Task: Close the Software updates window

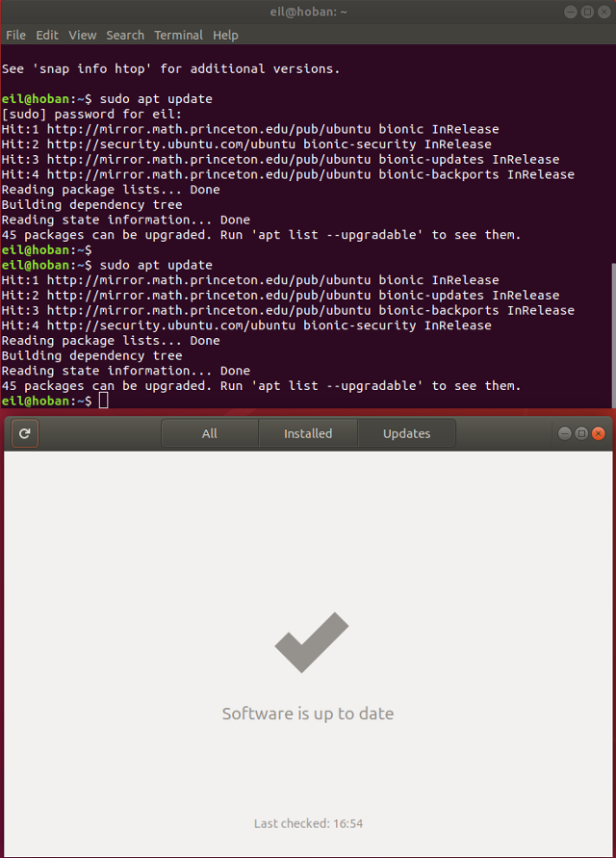Action: pyautogui.click(x=599, y=433)
